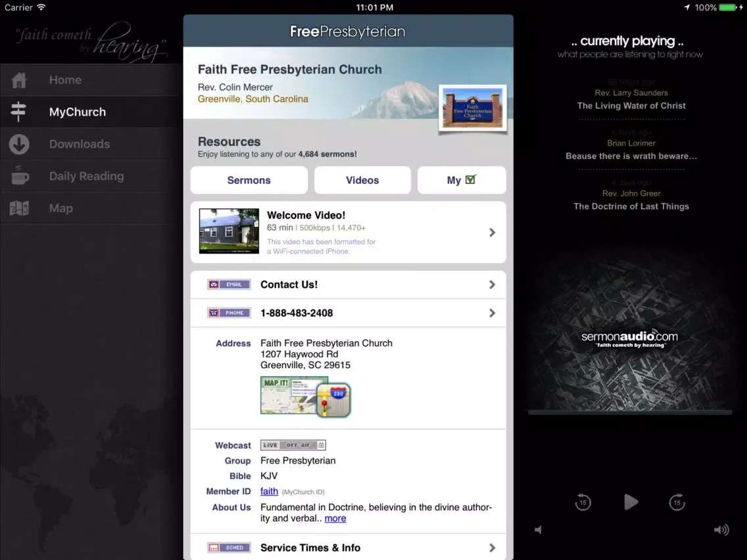This screenshot has width=747, height=560.
Task: Tap the 4,684 sermons text
Action: [327, 154]
